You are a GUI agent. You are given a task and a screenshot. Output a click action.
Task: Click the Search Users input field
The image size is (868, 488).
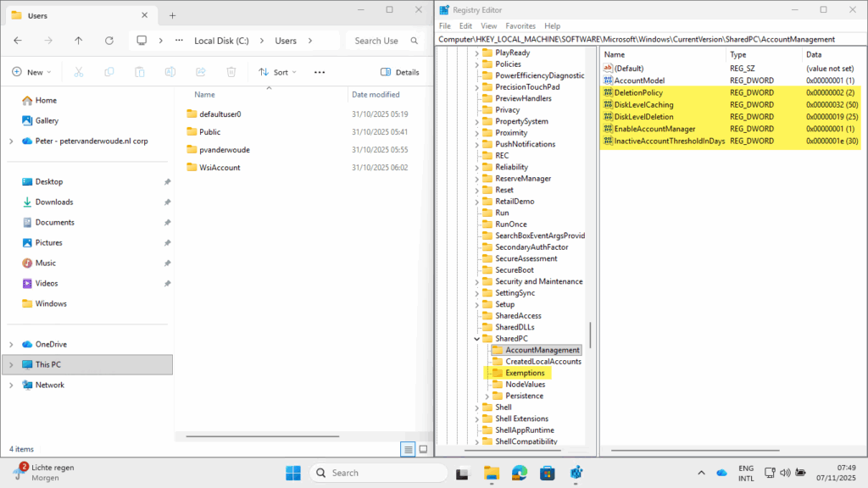[x=376, y=41]
